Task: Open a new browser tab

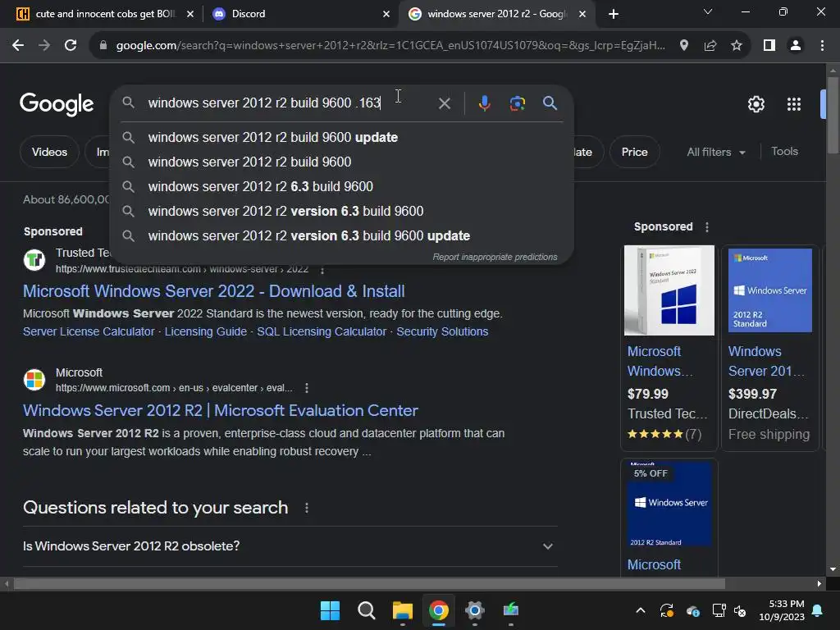Action: click(614, 14)
